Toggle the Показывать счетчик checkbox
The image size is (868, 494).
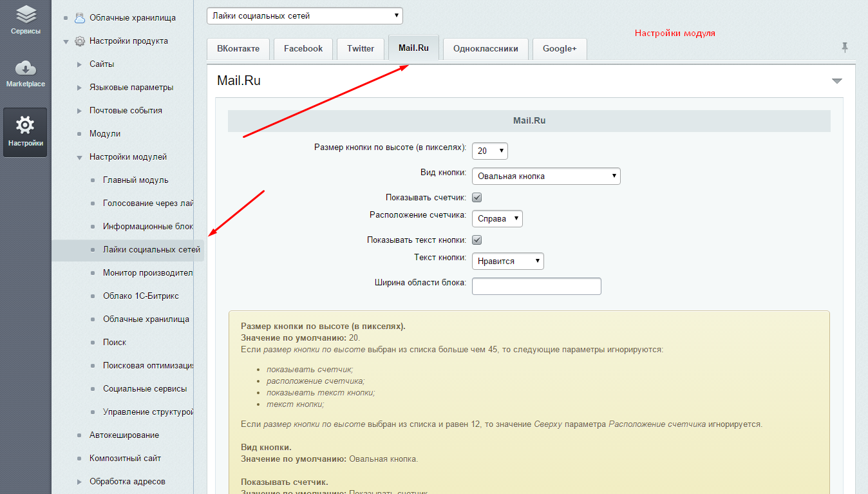click(x=477, y=198)
